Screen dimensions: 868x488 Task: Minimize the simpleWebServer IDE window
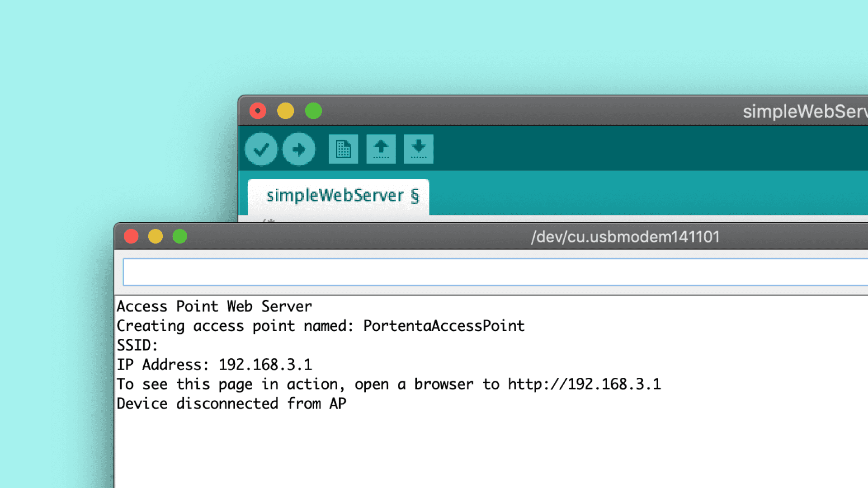point(286,111)
